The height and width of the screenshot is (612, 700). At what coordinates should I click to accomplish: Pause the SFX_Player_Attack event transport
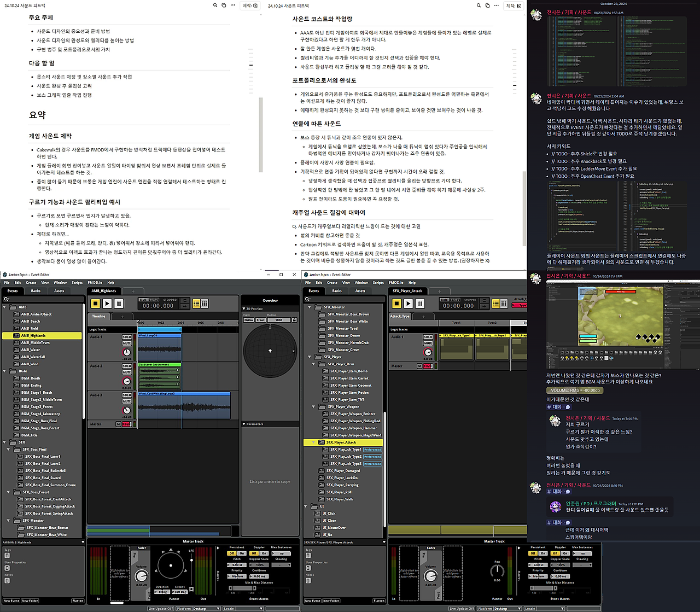click(420, 304)
